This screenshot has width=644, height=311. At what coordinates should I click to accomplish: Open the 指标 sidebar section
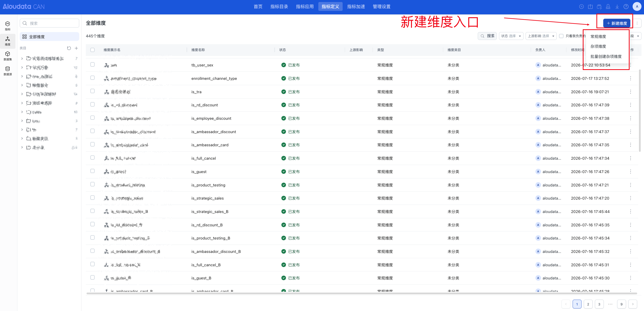[8, 26]
